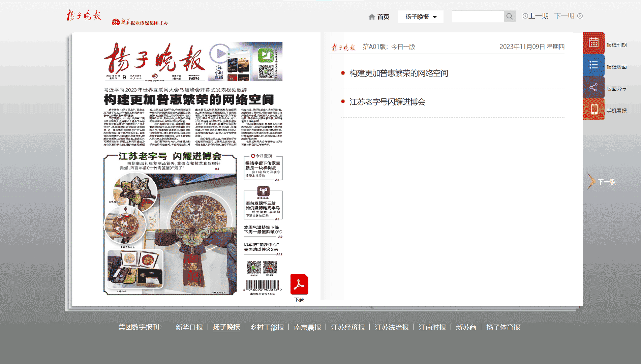Select 扬子晚报 footer tab
The width and height of the screenshot is (641, 364).
(x=226, y=327)
